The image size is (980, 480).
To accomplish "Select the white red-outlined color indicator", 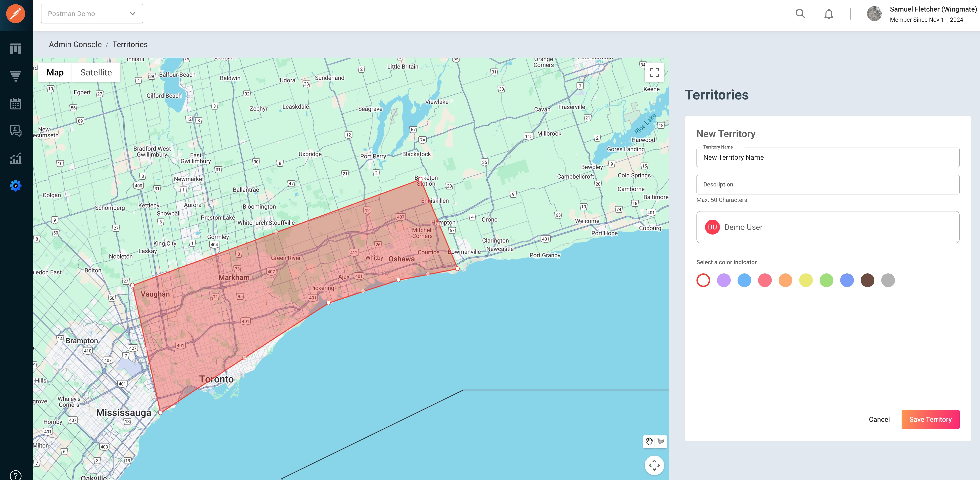I will click(703, 280).
